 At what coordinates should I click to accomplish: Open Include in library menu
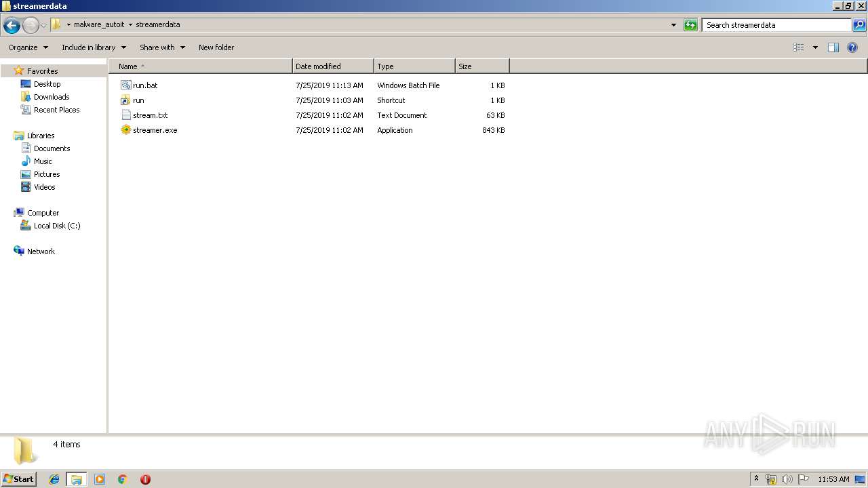click(x=94, y=47)
